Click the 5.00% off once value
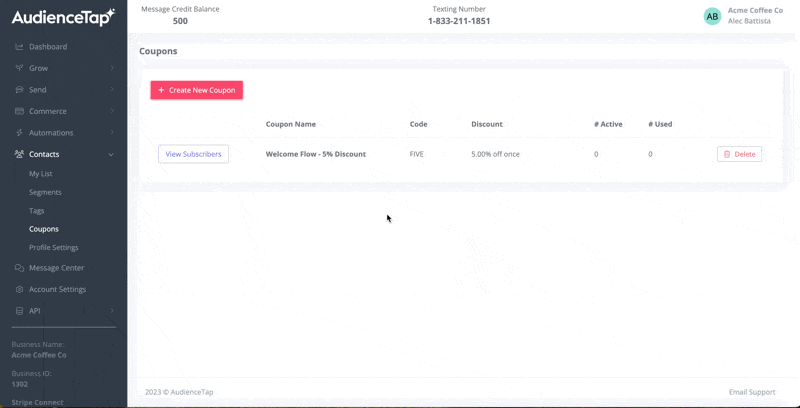Image resolution: width=800 pixels, height=408 pixels. [x=495, y=154]
